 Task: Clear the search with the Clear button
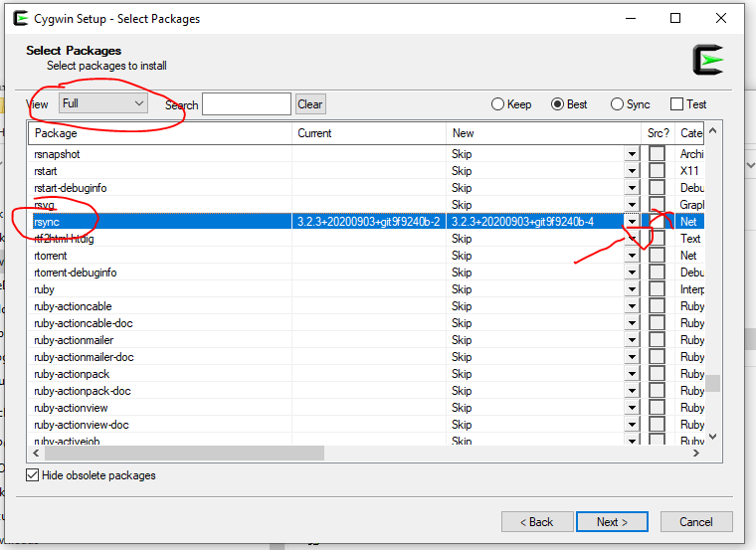(310, 104)
